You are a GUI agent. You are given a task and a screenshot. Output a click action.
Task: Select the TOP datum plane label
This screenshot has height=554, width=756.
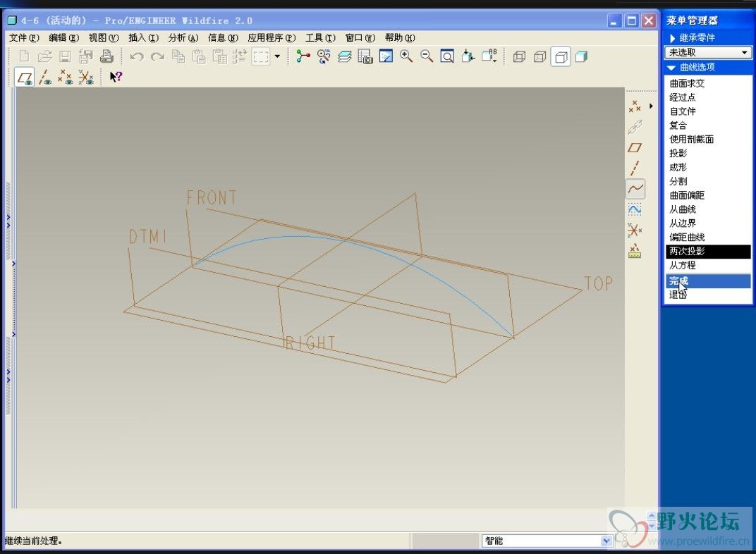(598, 284)
